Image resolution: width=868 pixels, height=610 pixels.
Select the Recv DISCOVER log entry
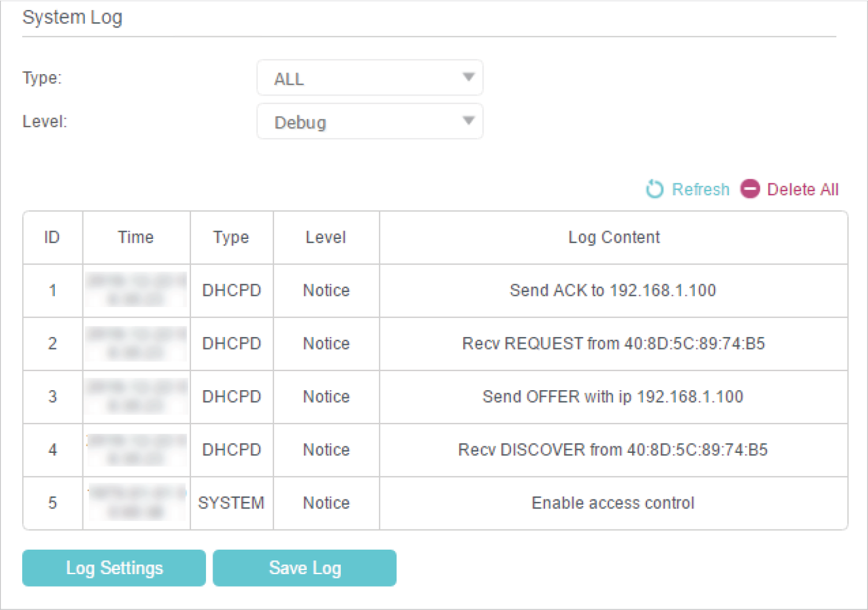tap(612, 450)
